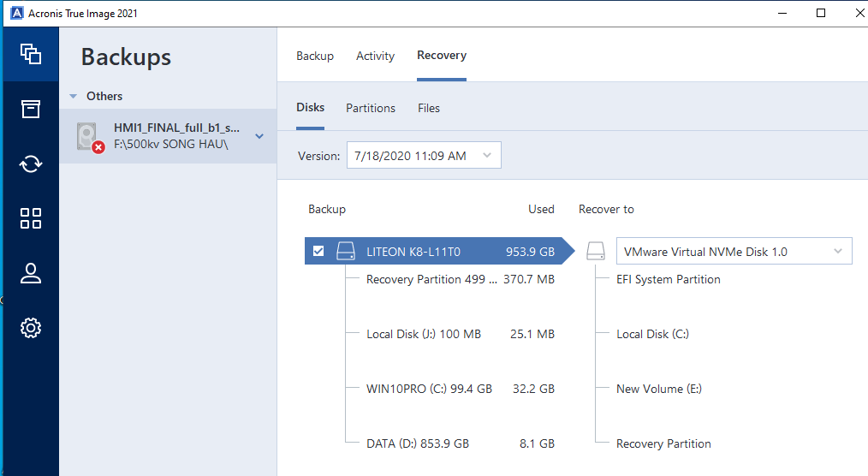The width and height of the screenshot is (868, 476).
Task: Open the Account sidebar icon
Action: (31, 273)
